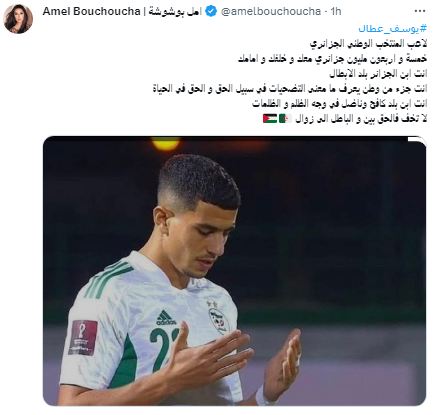Click the maroon sleeve patch on jersey
This screenshot has width=433, height=415.
coord(83,338)
